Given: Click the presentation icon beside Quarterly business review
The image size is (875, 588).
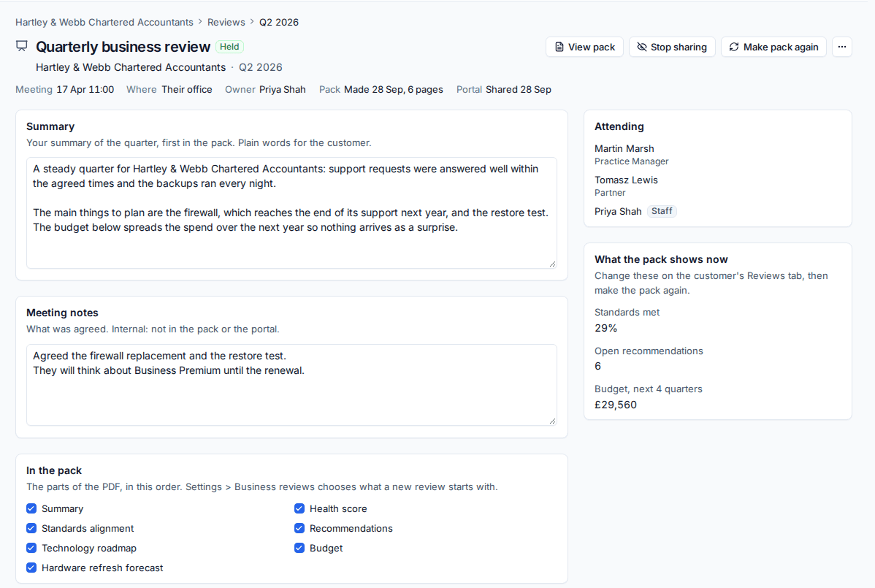Looking at the screenshot, I should [22, 46].
